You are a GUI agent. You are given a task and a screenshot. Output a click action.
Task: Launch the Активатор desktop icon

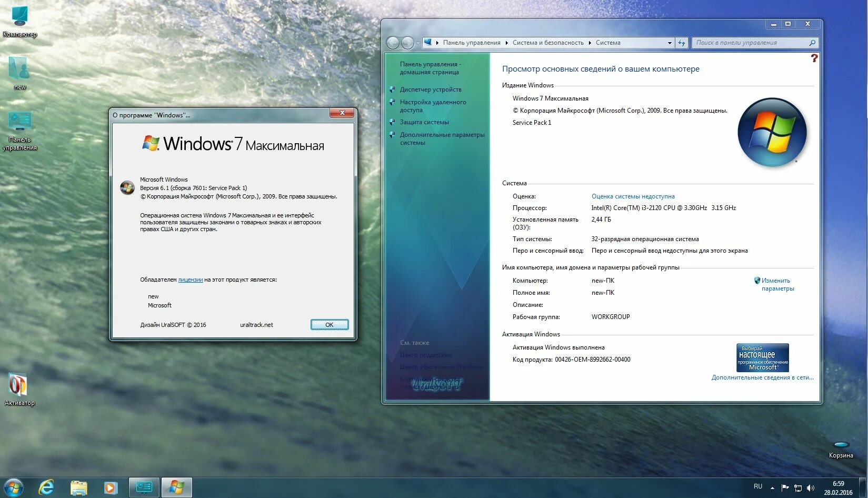point(19,390)
